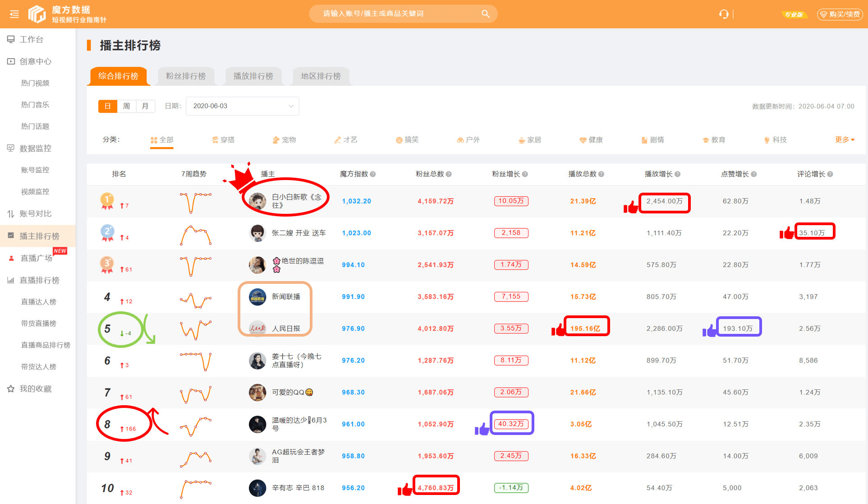The image size is (868, 504).
Task: Select the 全部 category filter
Action: pos(161,140)
